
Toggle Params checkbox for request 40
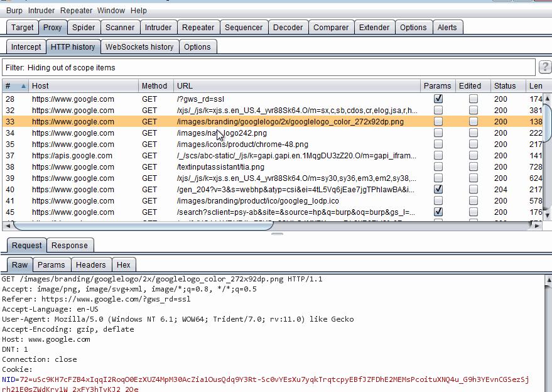tap(438, 189)
